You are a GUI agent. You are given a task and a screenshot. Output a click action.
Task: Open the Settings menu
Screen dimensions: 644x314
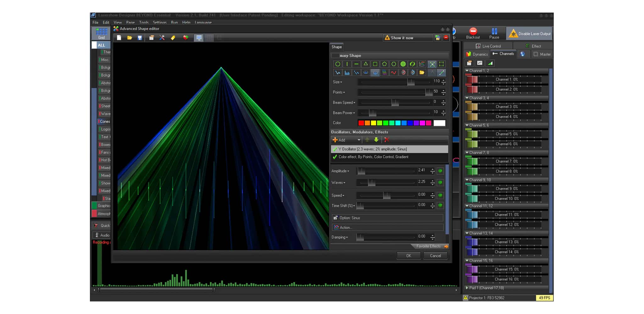pos(159,23)
